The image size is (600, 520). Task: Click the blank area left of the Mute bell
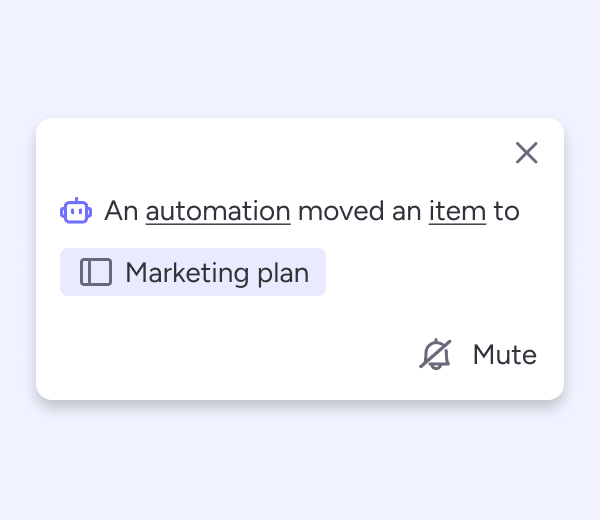230,354
